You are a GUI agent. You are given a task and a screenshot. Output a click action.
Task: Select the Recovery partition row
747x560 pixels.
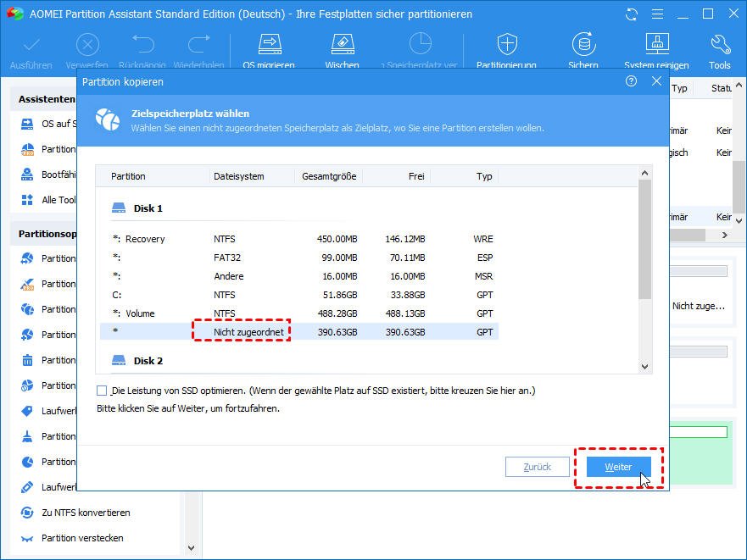(x=299, y=239)
